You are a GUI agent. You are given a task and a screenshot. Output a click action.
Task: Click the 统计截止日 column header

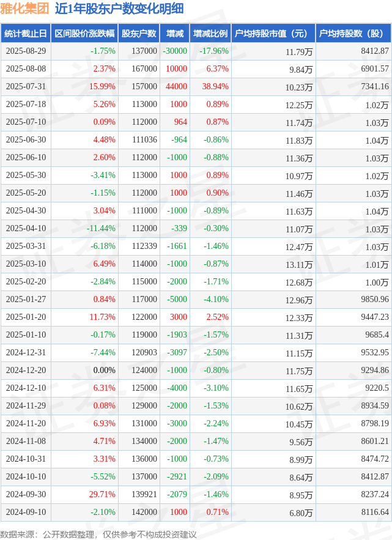(26, 34)
